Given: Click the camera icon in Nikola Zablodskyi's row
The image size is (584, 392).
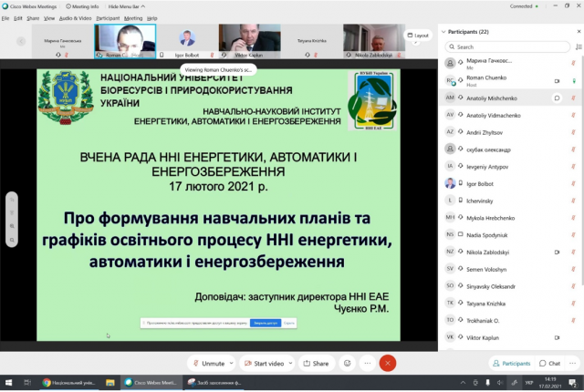Looking at the screenshot, I should click(x=557, y=253).
